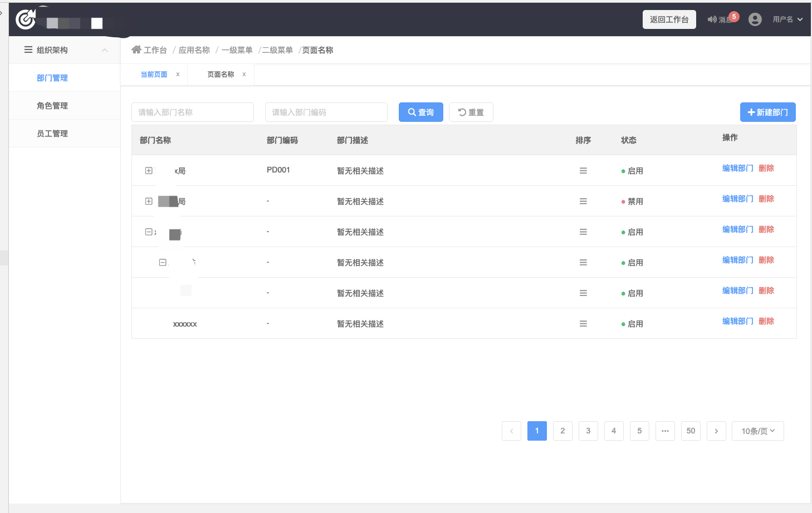Screen dimensions: 812x513
Task: Click the home icon in breadcrumb
Action: coord(136,50)
